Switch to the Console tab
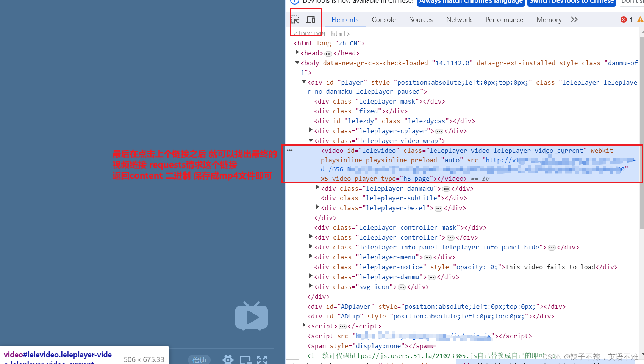This screenshot has width=644, height=364. pos(384,20)
